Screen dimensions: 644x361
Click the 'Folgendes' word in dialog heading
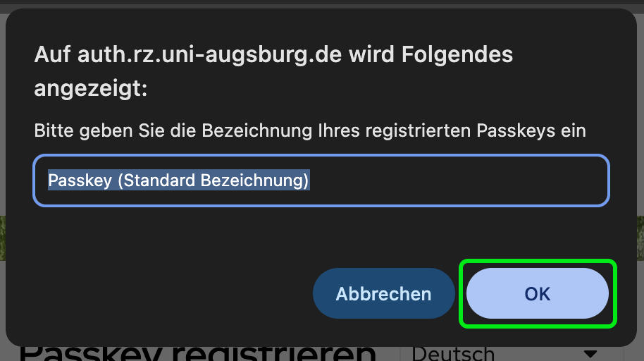[x=457, y=54]
